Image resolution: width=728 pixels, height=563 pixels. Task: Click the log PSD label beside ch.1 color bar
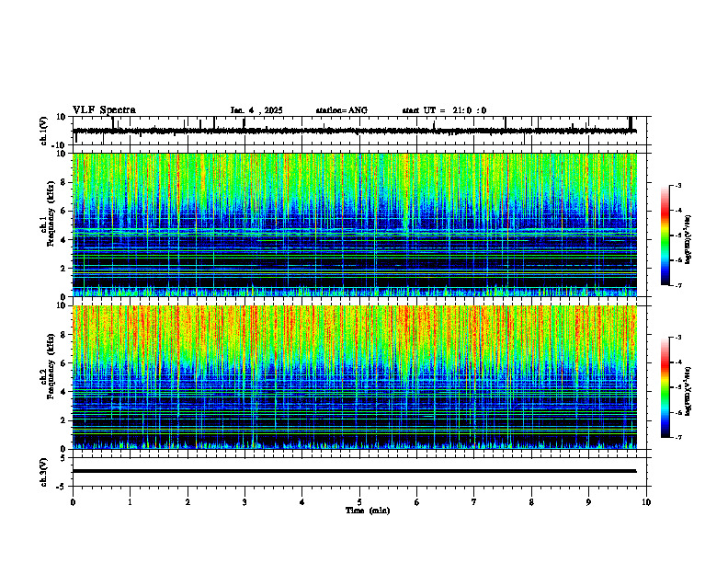tap(688, 240)
